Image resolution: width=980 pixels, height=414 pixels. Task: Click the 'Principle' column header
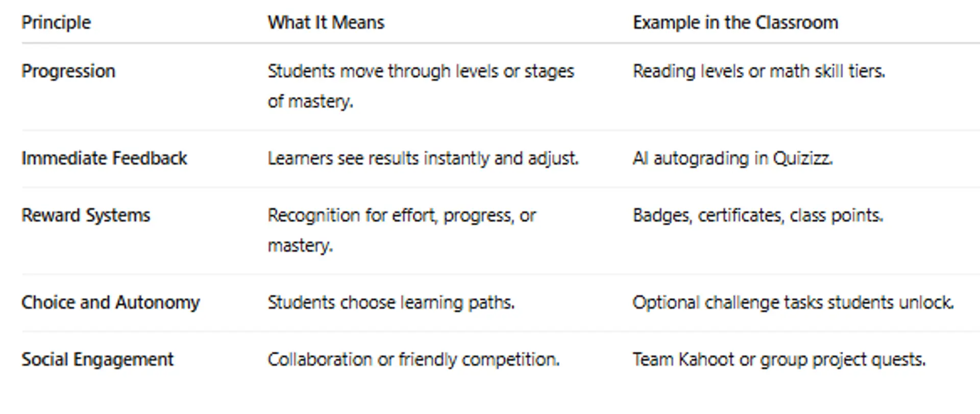tap(56, 22)
